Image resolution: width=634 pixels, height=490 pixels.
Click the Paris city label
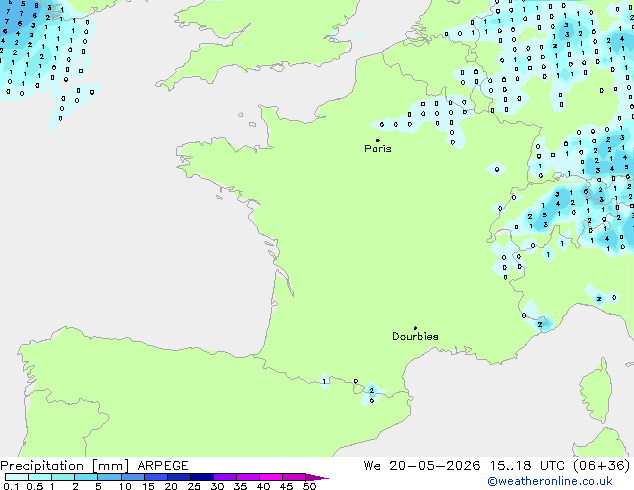point(378,149)
